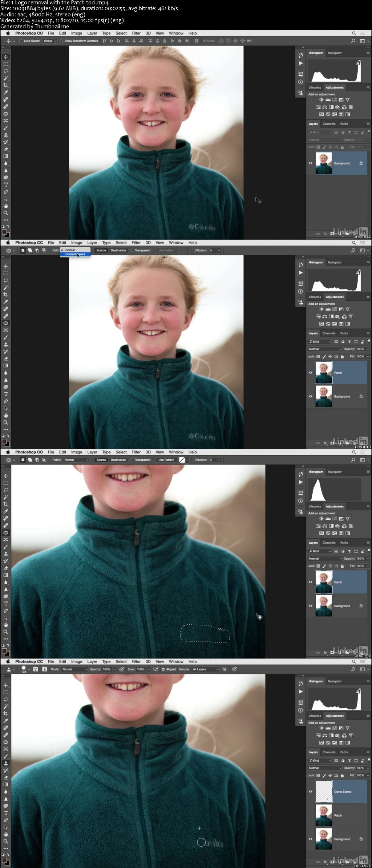Viewport: 372px width, 868px height.
Task: Select Type tool in the 00:00:40 frame toolbar
Action: coord(6,185)
